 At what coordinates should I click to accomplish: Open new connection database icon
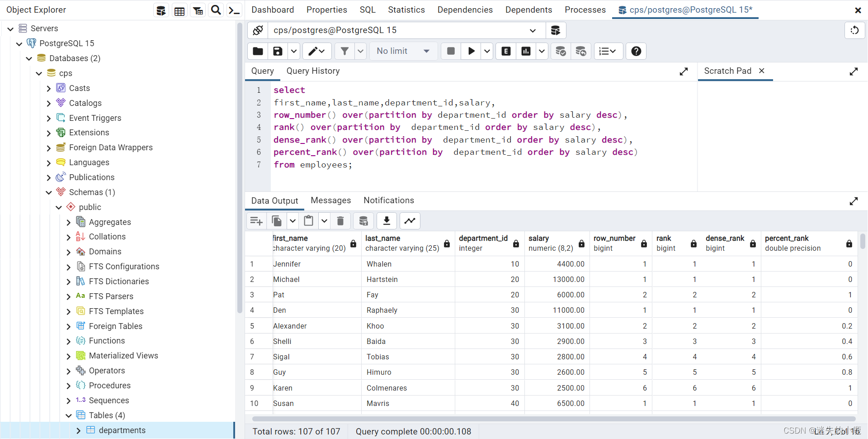point(556,30)
